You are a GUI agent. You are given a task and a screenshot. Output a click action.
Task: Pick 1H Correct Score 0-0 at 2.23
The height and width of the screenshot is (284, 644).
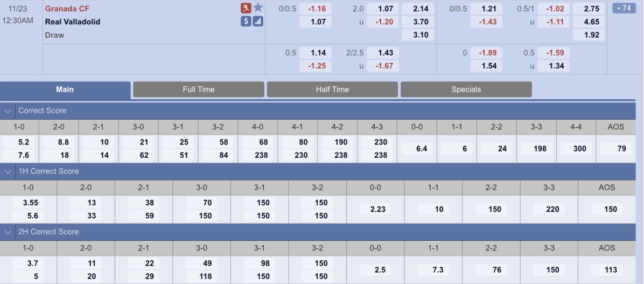[x=375, y=209]
